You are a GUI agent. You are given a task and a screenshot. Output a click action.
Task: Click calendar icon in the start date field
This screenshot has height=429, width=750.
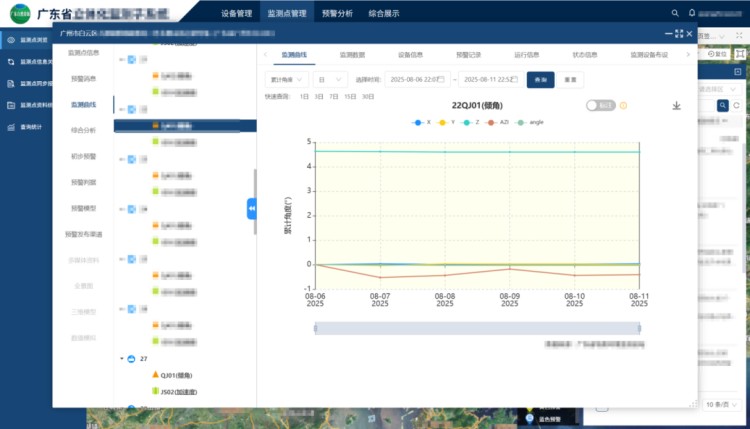tap(441, 79)
